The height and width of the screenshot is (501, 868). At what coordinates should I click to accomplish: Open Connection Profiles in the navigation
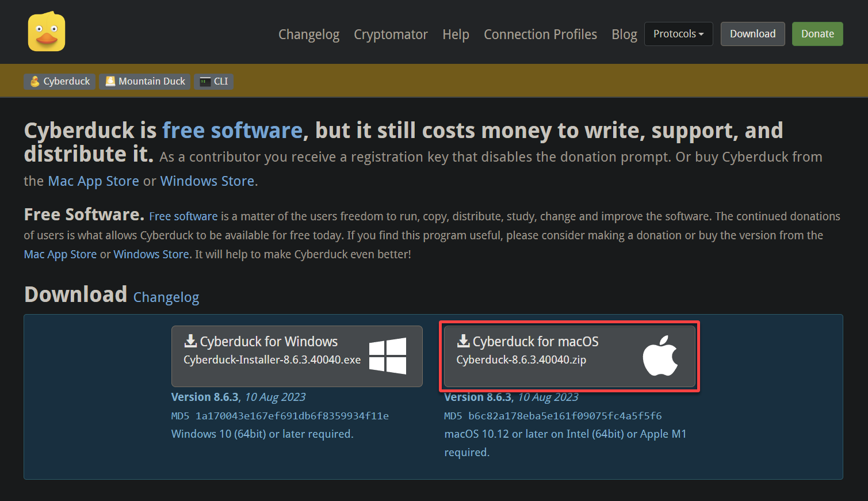point(540,35)
